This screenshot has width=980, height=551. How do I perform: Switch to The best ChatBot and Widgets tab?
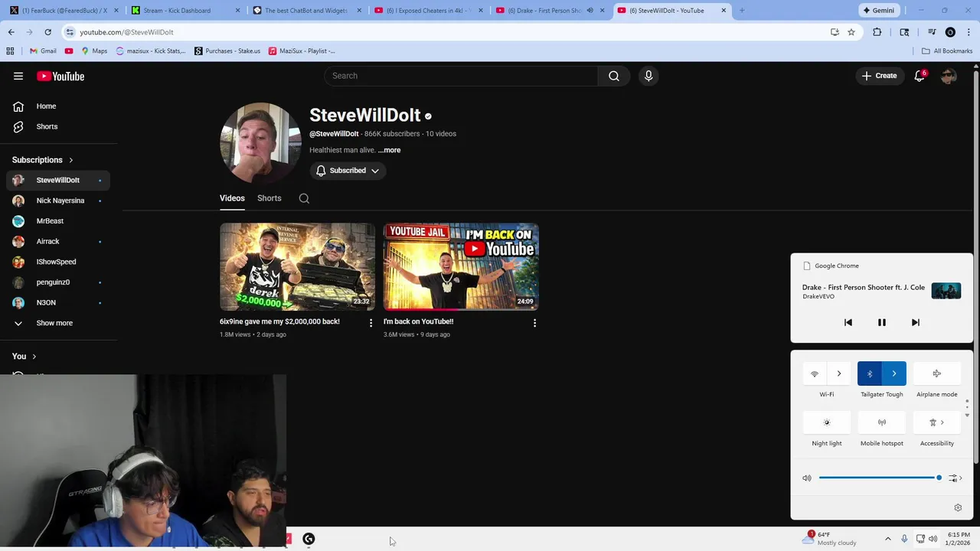306,11
